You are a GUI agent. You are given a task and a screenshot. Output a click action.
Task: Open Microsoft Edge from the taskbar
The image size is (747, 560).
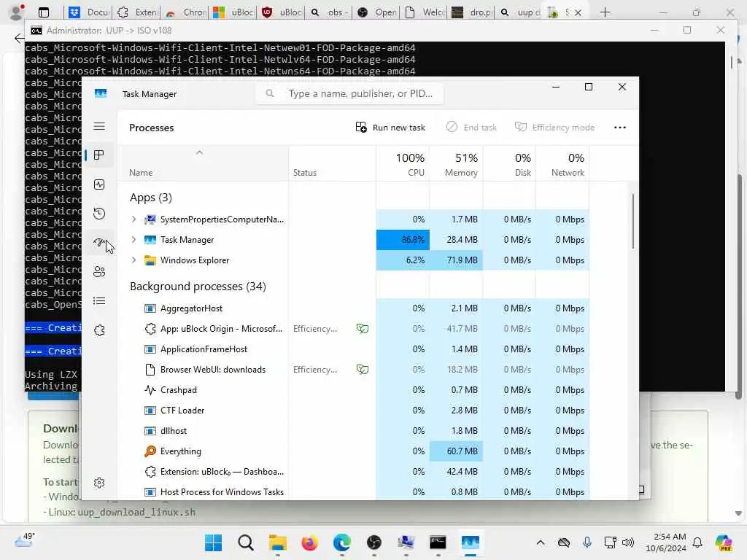(x=341, y=542)
